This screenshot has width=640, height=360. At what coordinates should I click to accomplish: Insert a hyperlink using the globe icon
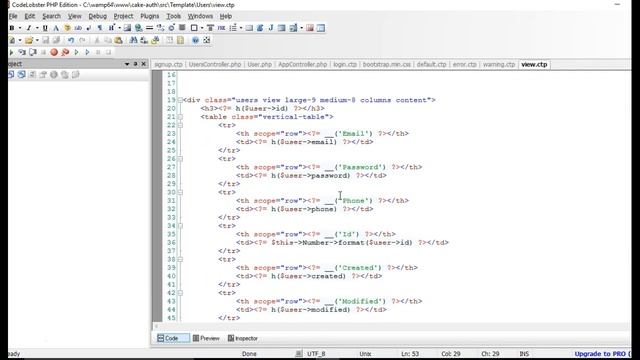pos(138,28)
